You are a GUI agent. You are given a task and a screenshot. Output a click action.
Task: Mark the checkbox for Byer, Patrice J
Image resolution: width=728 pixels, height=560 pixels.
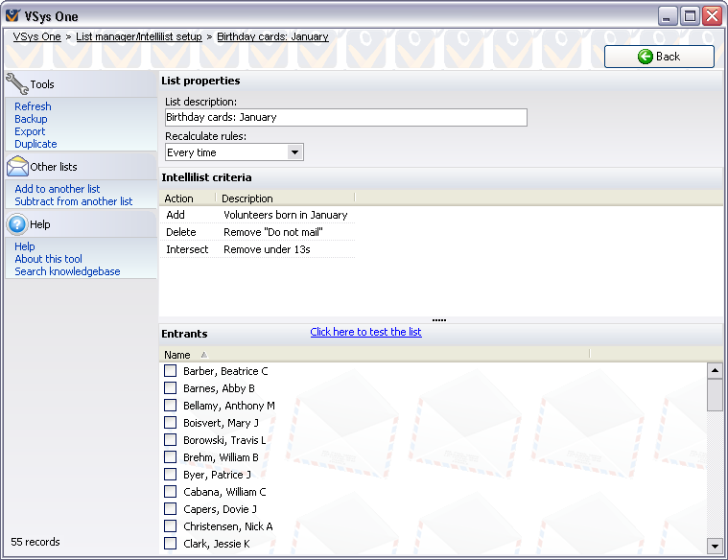(x=171, y=474)
